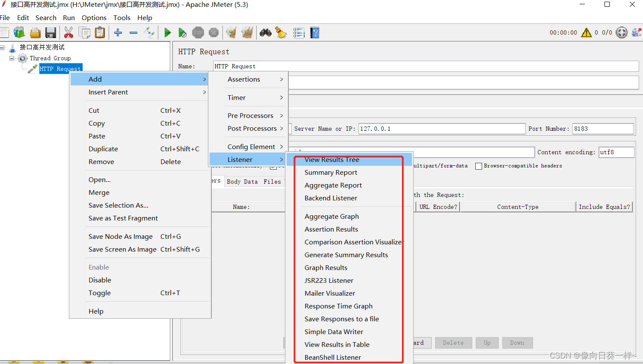Click the Stop test icon
The width and height of the screenshot is (643, 364).
(x=198, y=32)
